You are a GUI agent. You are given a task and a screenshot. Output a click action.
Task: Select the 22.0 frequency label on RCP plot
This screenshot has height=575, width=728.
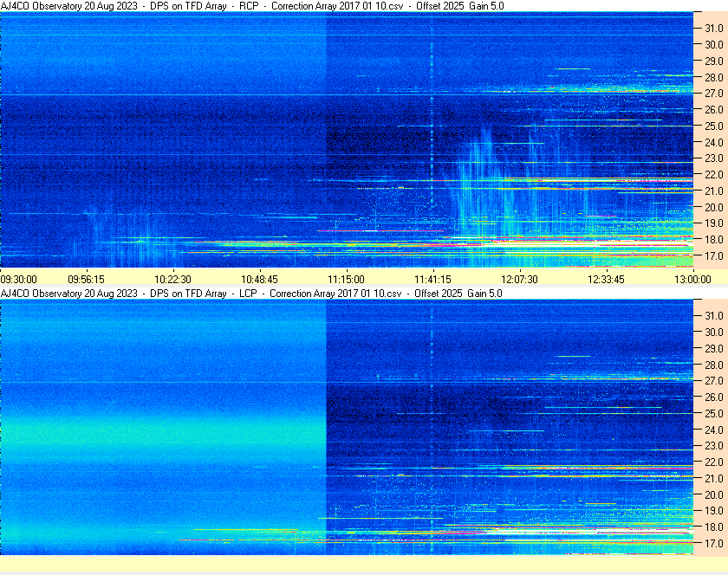coord(714,175)
